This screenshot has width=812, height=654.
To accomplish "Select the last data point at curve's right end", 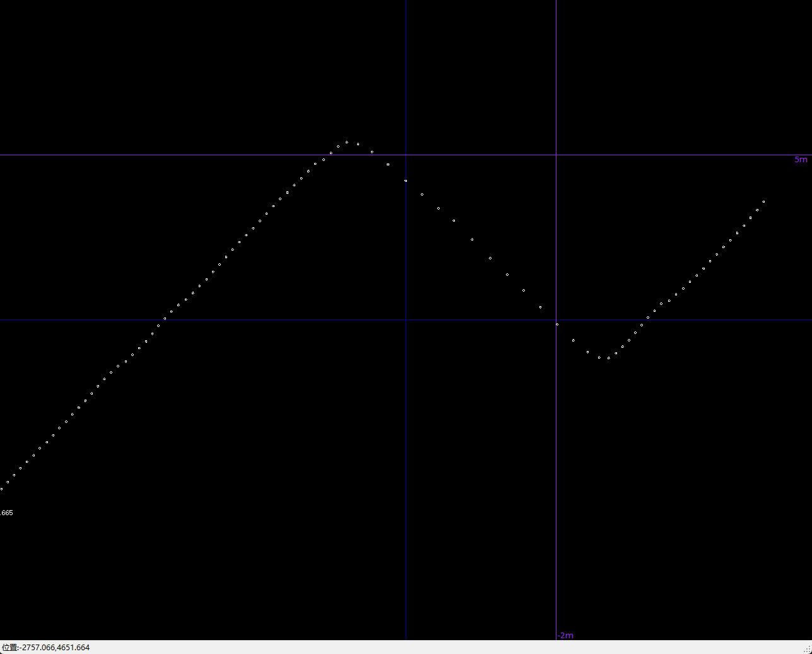I will [763, 202].
